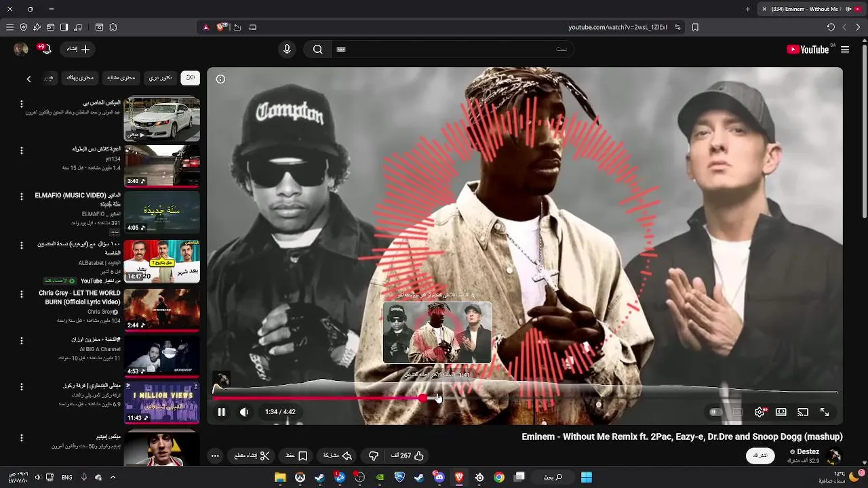Open more actions three-dot menu under video
The width and height of the screenshot is (868, 488).
coord(215,456)
